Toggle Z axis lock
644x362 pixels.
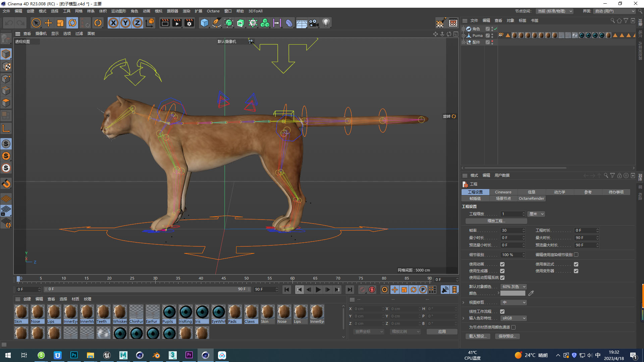[138, 23]
